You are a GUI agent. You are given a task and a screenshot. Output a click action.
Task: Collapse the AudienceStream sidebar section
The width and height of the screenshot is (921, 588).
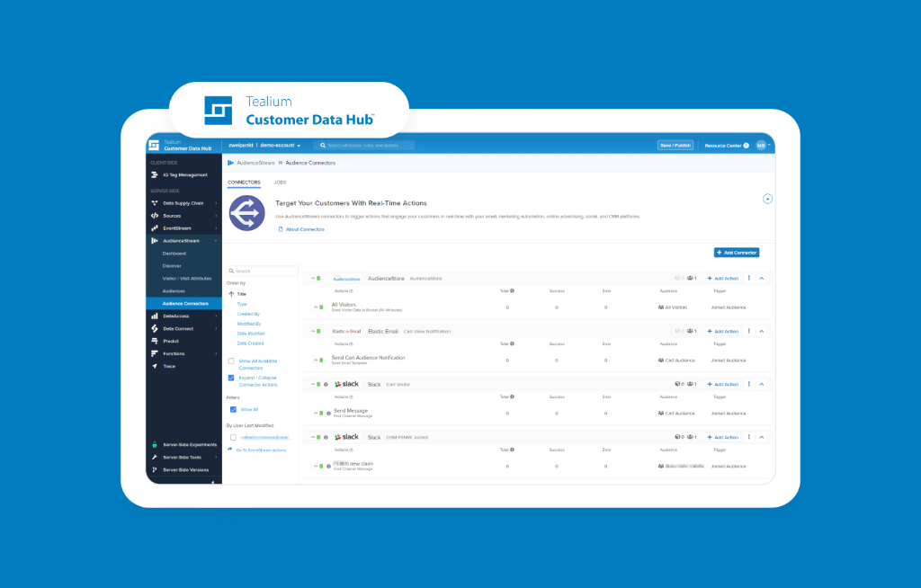tap(216, 241)
